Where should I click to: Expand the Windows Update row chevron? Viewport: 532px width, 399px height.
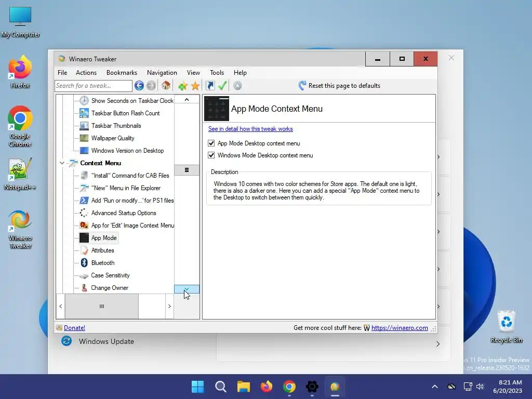coord(438,344)
